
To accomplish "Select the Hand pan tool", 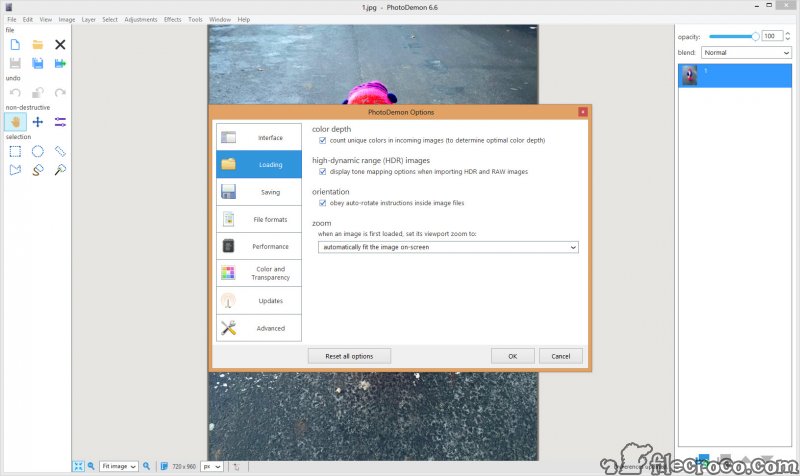I will tap(15, 122).
